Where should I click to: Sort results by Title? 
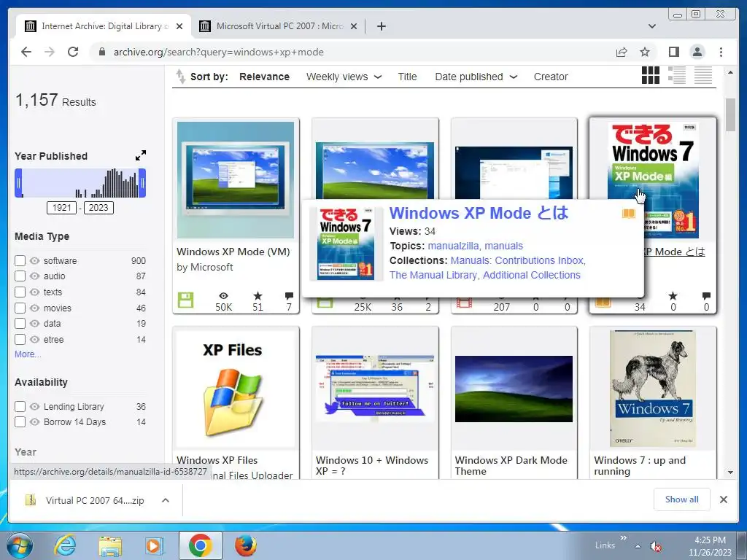[407, 77]
